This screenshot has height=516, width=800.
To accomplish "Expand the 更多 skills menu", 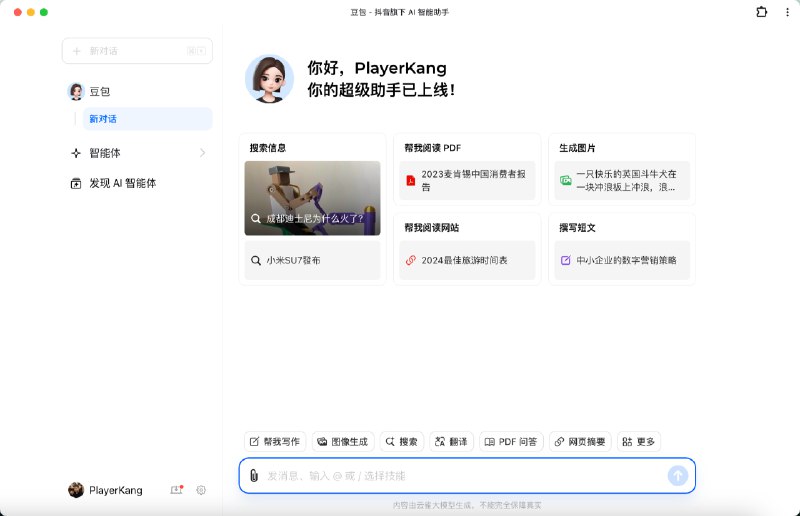I will click(639, 441).
